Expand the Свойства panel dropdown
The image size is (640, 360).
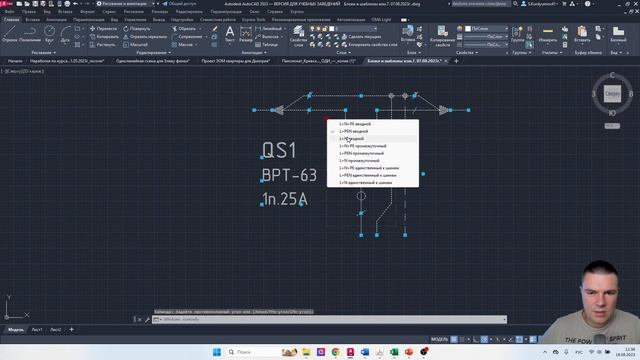tap(467, 53)
